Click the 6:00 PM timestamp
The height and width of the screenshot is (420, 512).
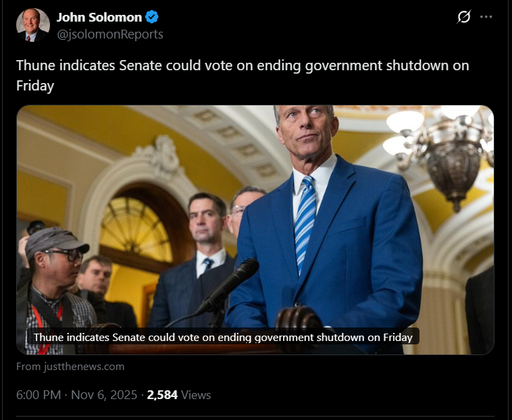pos(39,395)
